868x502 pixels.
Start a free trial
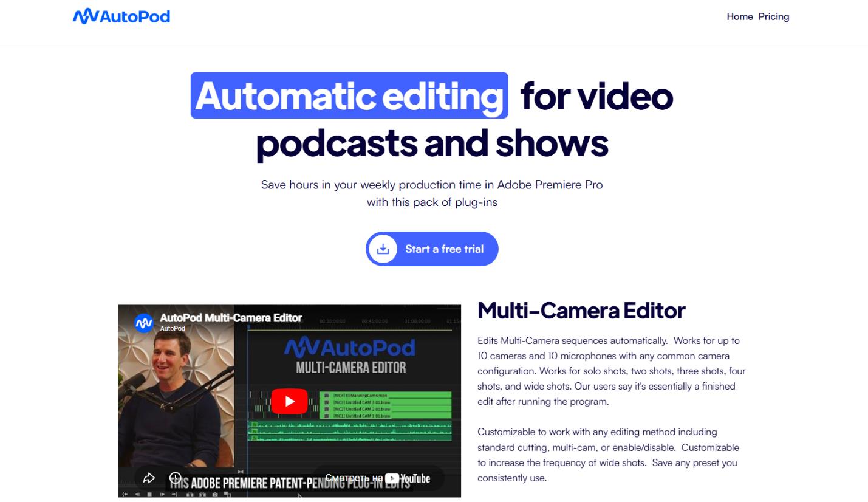432,249
